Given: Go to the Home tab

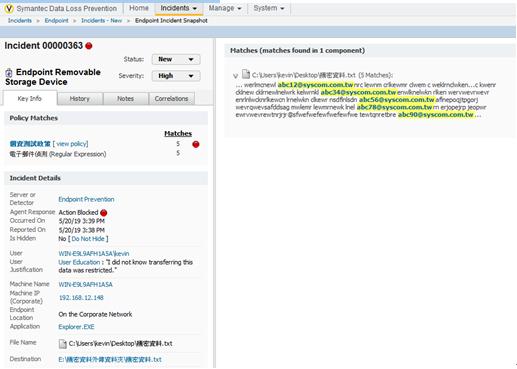Looking at the screenshot, I should (139, 8).
